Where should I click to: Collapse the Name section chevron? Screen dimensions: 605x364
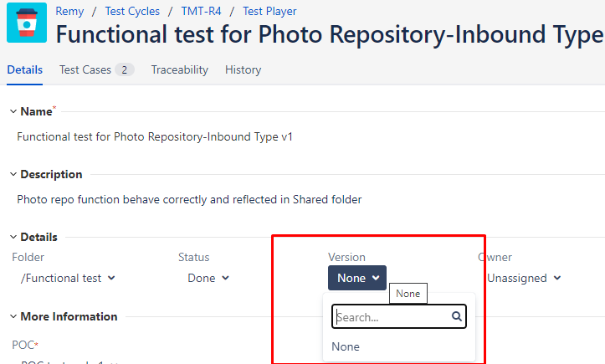(13, 111)
